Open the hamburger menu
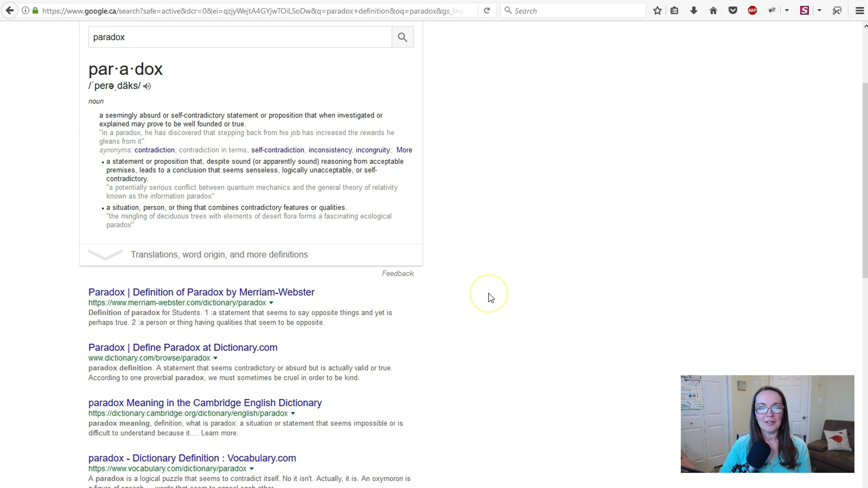The height and width of the screenshot is (488, 868). pyautogui.click(x=860, y=11)
